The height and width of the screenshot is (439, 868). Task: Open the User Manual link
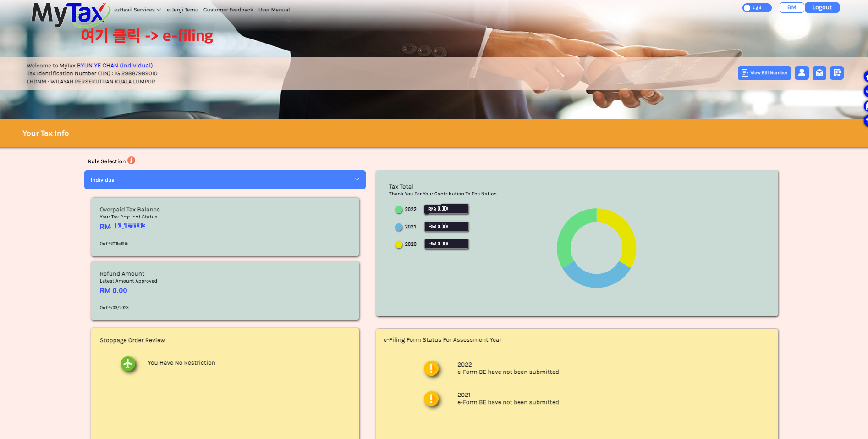[274, 10]
